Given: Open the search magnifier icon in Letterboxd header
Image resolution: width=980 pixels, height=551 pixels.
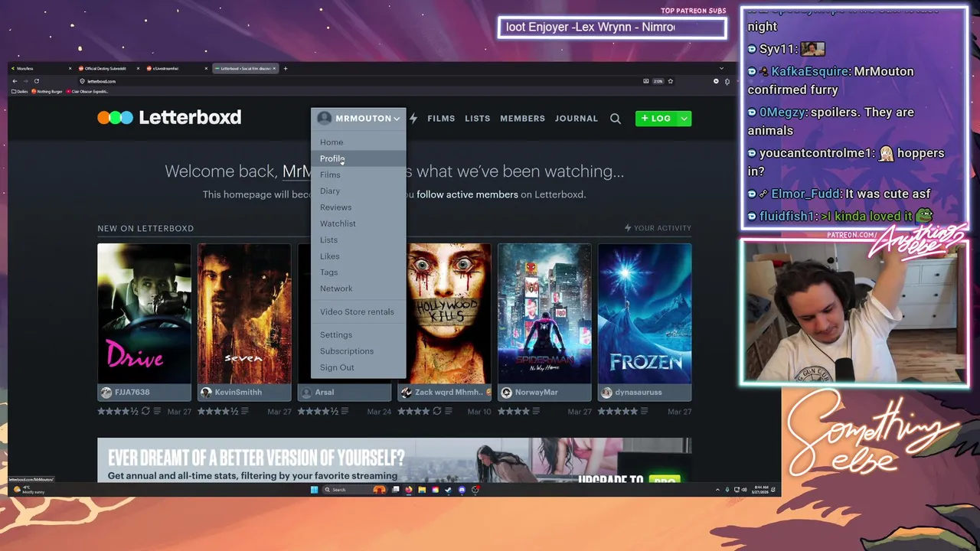Looking at the screenshot, I should tap(616, 119).
